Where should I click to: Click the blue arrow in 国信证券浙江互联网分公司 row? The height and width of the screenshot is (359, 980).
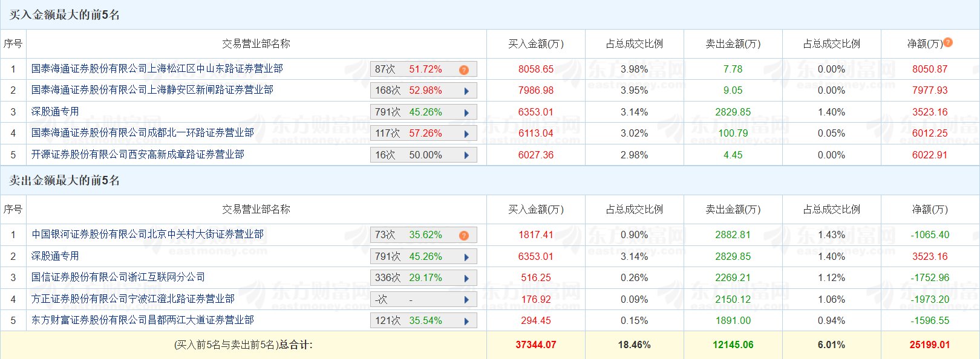[466, 279]
